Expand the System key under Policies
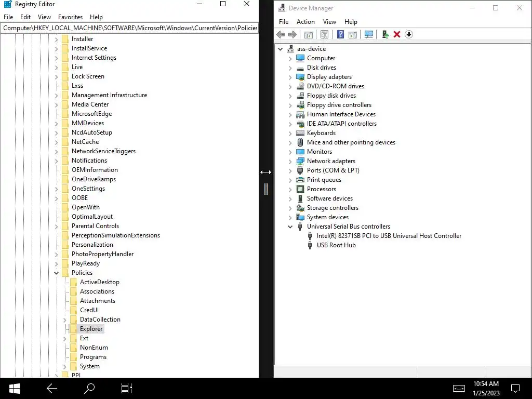Viewport: 532px width, 399px height. (64, 366)
